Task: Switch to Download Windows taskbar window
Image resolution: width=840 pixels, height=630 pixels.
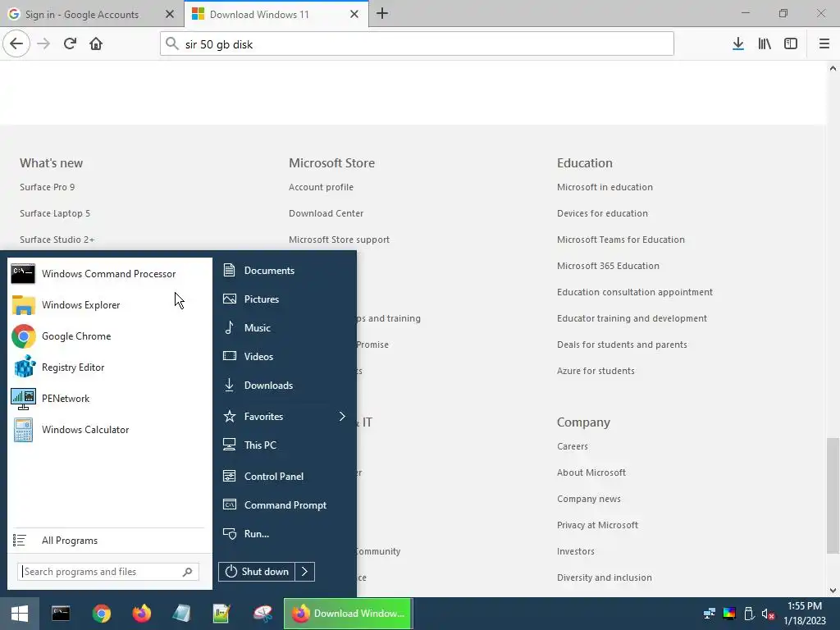Action: coord(348,614)
